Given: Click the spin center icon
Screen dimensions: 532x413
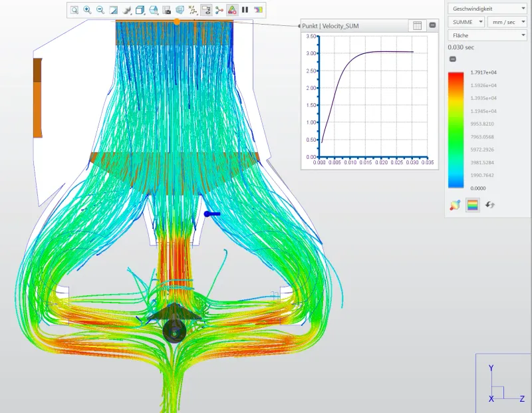Looking at the screenshot, I should point(219,10).
